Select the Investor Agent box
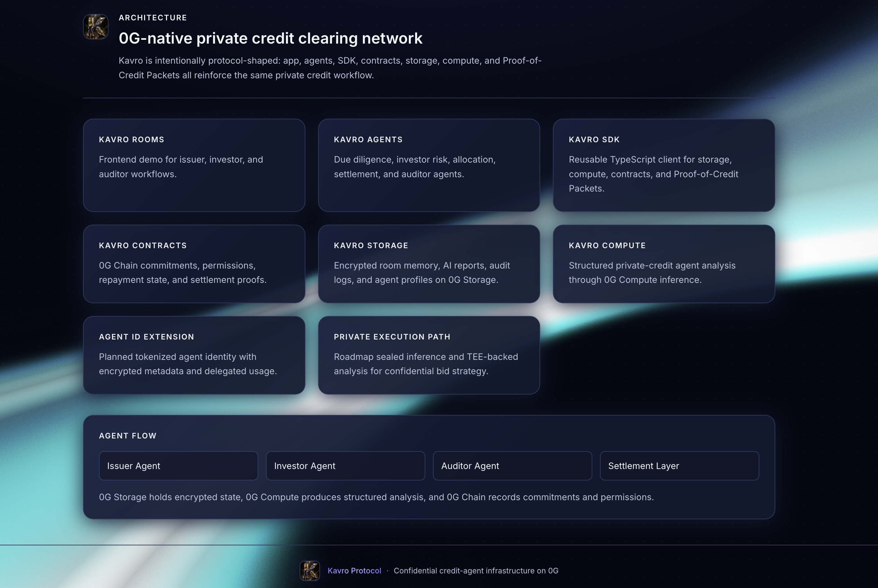Viewport: 878px width, 588px height. (345, 466)
